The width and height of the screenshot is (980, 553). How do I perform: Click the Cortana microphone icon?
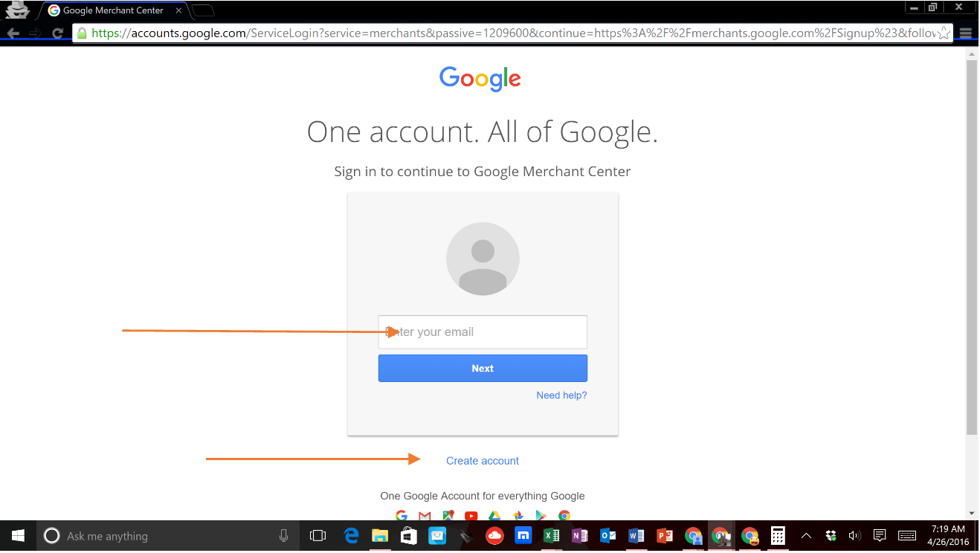(x=283, y=536)
